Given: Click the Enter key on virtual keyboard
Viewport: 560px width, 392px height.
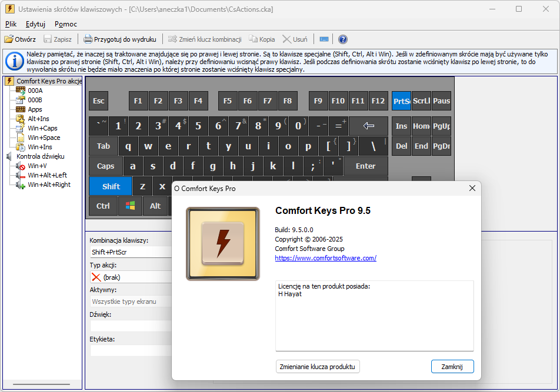Looking at the screenshot, I should [x=365, y=166].
